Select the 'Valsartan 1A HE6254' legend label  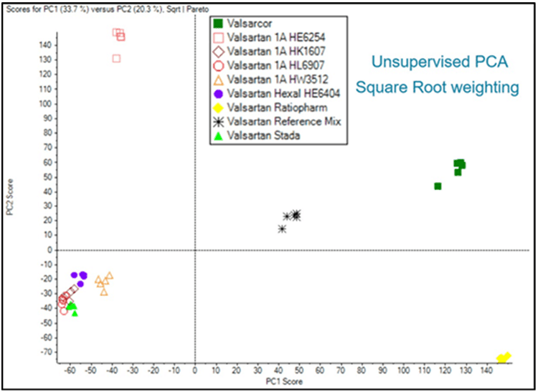click(276, 37)
